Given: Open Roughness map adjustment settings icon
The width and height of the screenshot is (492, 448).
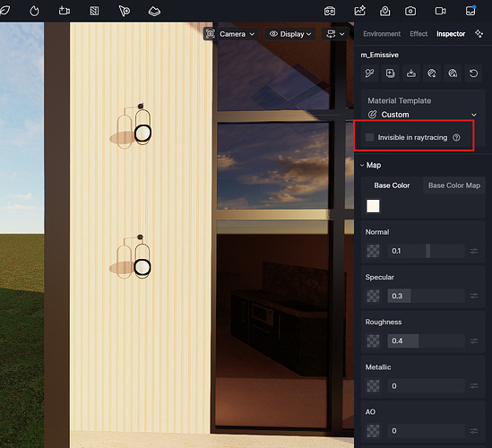Looking at the screenshot, I should tap(474, 340).
